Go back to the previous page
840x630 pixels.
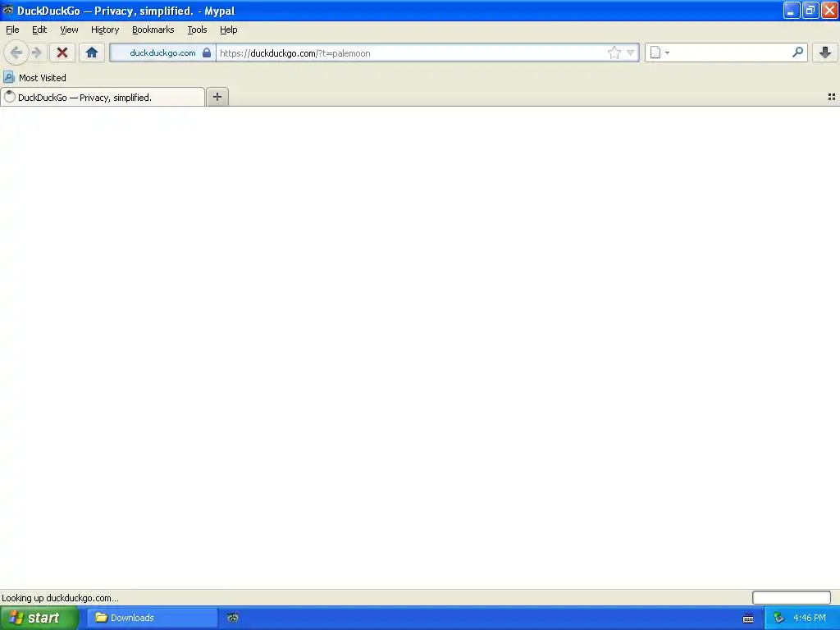click(16, 52)
